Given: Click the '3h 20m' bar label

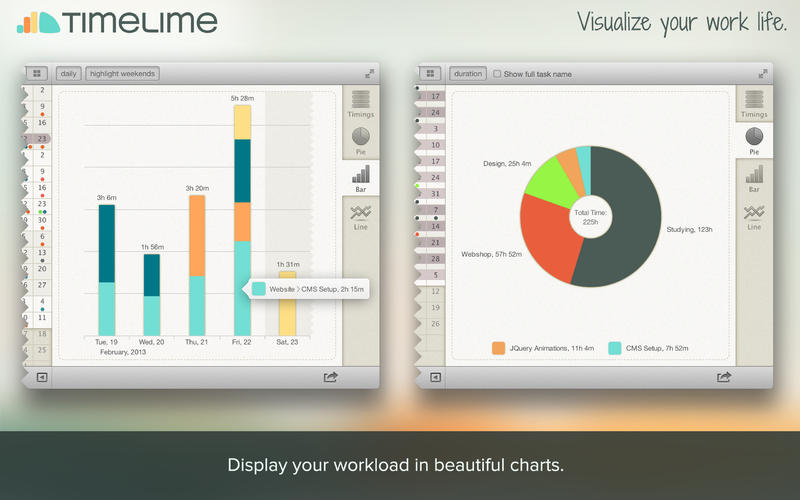Looking at the screenshot, I should click(197, 188).
